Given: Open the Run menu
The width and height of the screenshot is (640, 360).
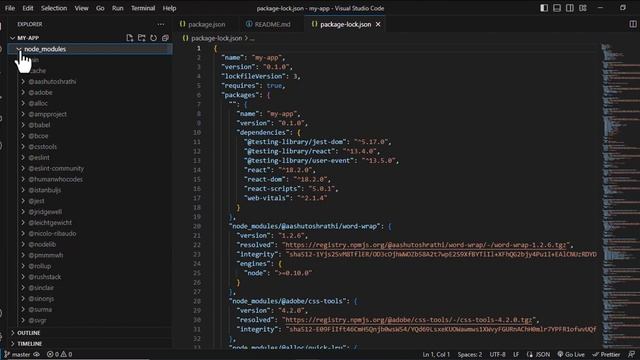Looking at the screenshot, I should [x=118, y=8].
